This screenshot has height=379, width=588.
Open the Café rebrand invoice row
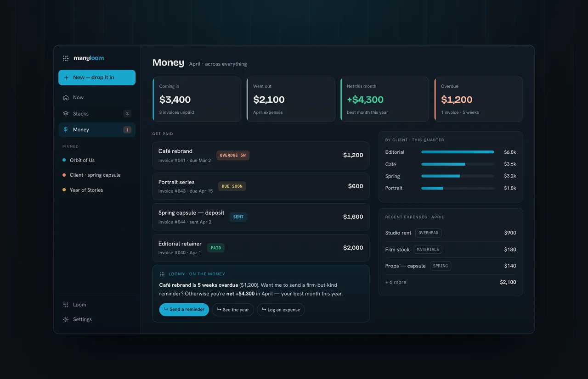[261, 156]
